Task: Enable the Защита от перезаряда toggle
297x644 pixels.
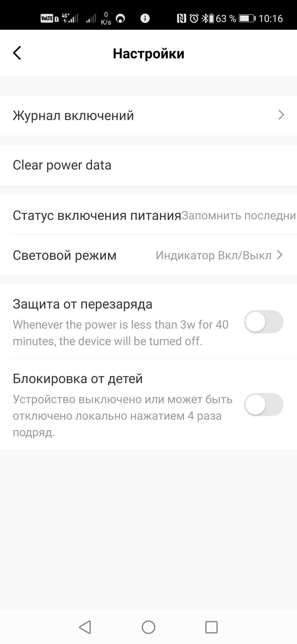Action: coord(263,322)
